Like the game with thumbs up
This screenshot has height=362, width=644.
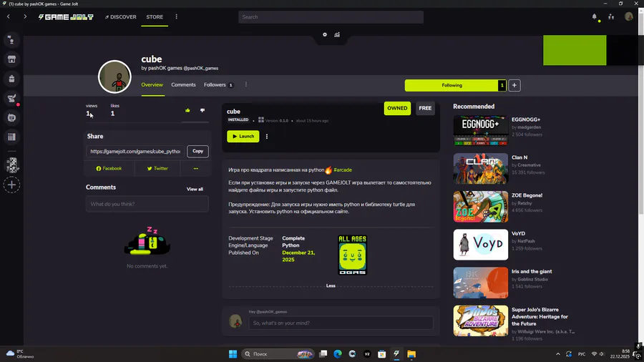point(187,110)
